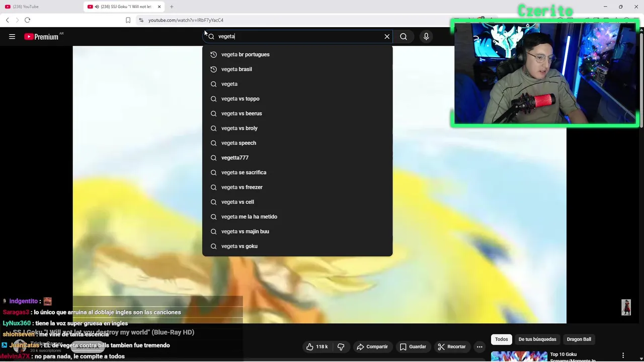The height and width of the screenshot is (362, 644).
Task: Pick 'vegeta me la ha metido' suggestion
Action: [x=297, y=217]
